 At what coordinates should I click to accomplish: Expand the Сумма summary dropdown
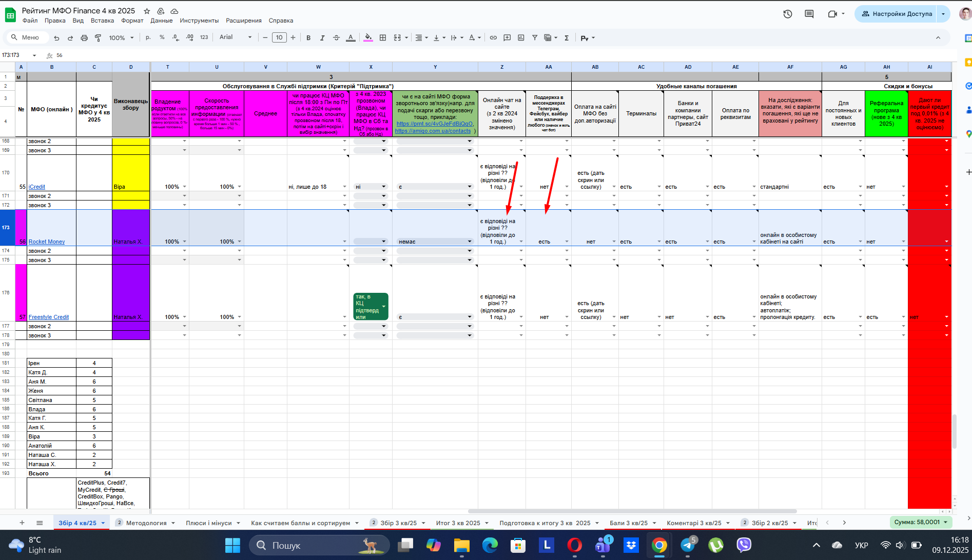(x=945, y=522)
